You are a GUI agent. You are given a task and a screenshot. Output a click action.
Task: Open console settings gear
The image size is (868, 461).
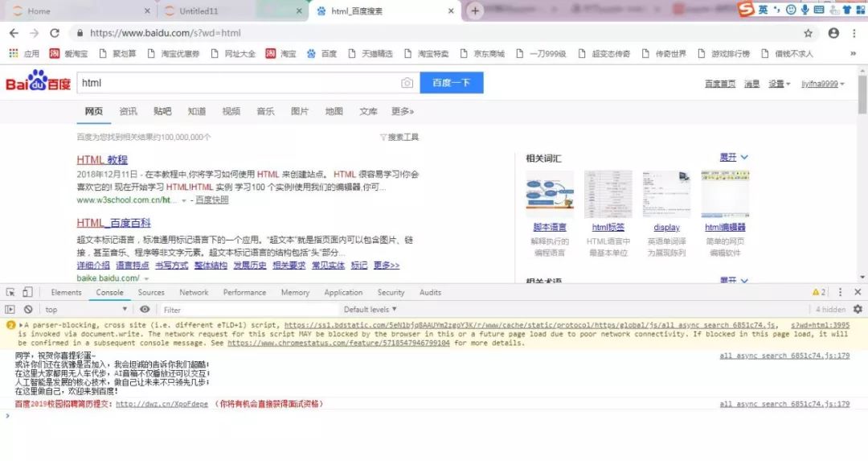click(x=858, y=309)
